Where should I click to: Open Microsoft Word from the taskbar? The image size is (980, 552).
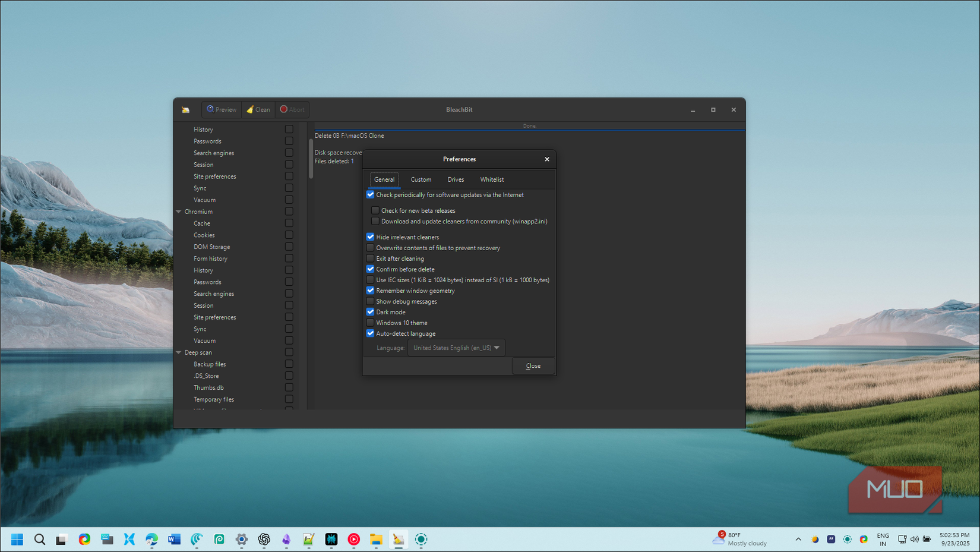point(174,539)
